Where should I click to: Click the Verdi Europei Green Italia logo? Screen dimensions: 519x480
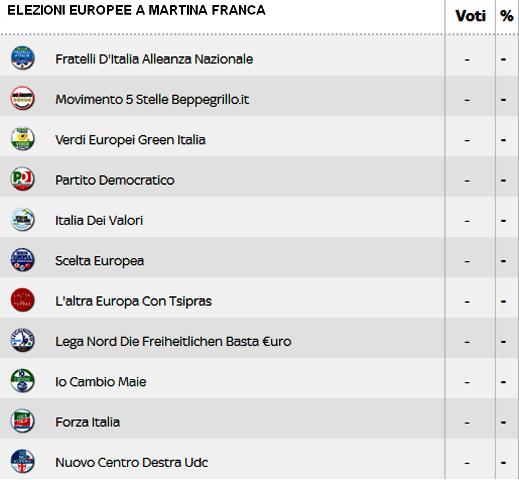coord(22,139)
